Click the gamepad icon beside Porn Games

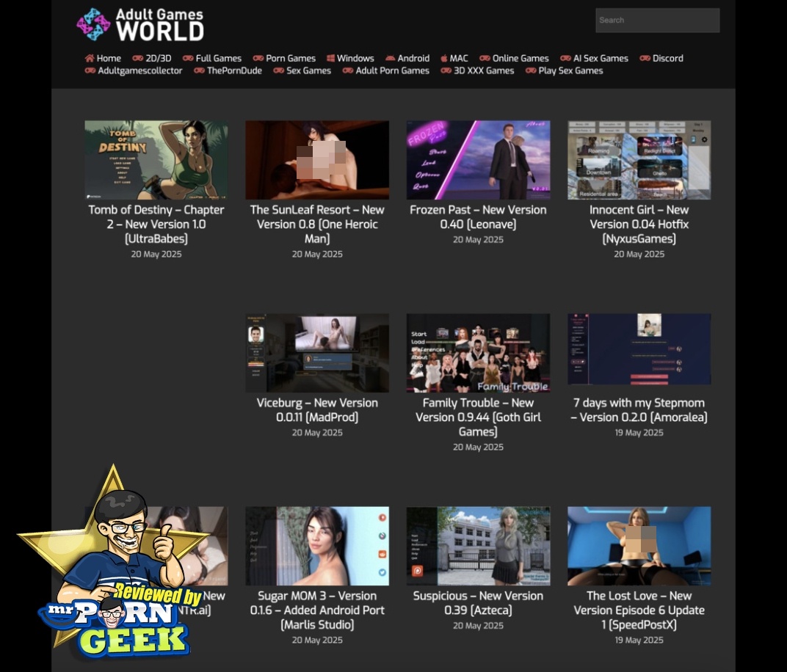(258, 58)
